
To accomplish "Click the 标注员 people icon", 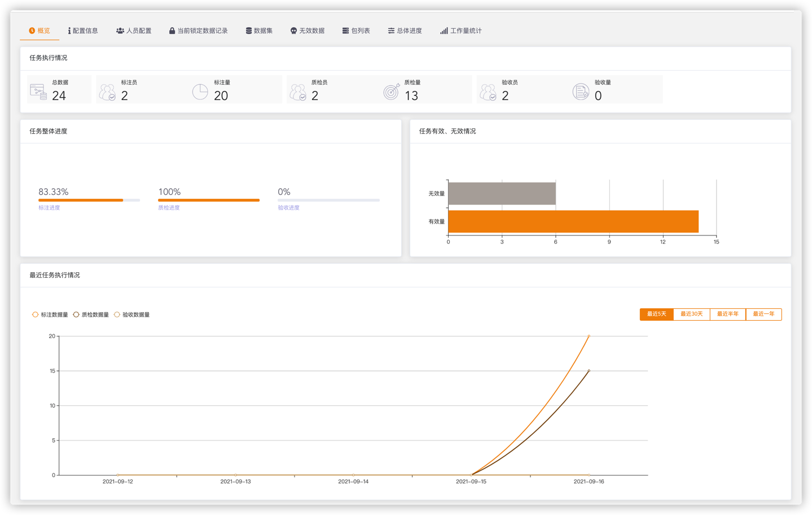I will click(107, 92).
